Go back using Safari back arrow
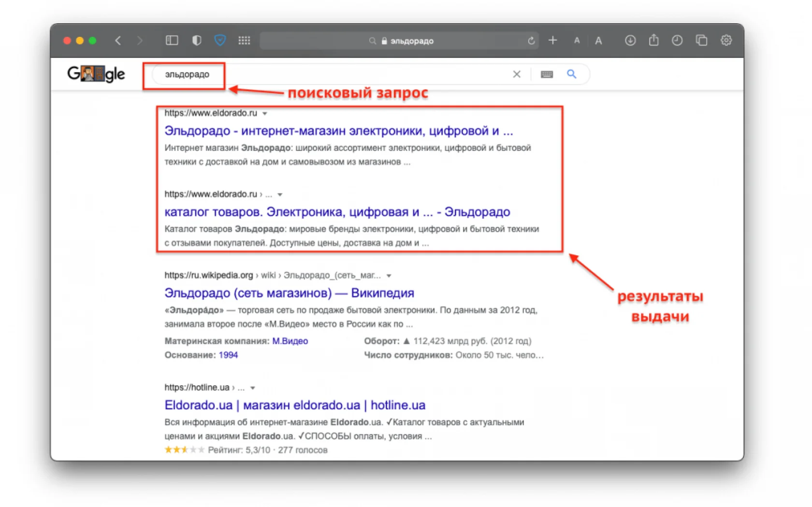The height and width of the screenshot is (507, 812). pyautogui.click(x=118, y=41)
